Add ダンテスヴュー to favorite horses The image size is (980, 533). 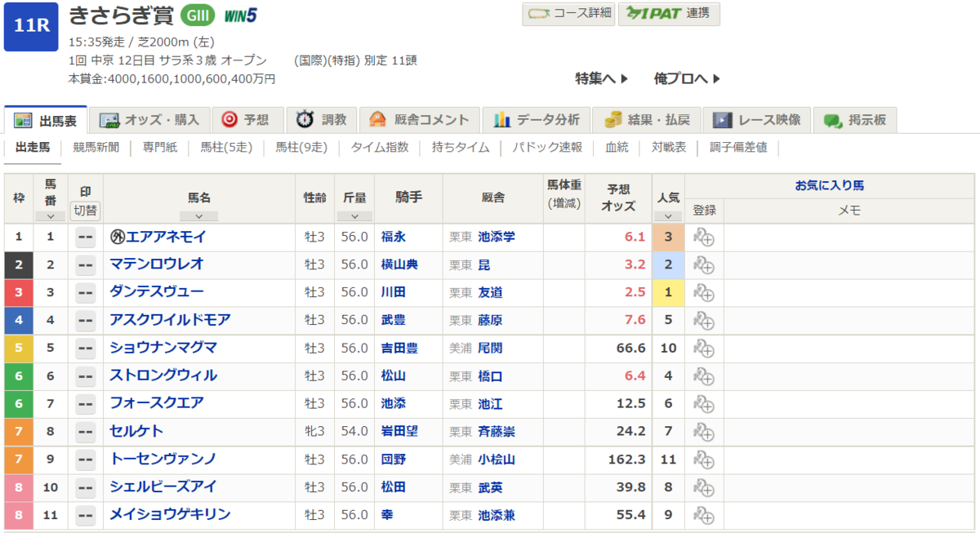pos(704,293)
